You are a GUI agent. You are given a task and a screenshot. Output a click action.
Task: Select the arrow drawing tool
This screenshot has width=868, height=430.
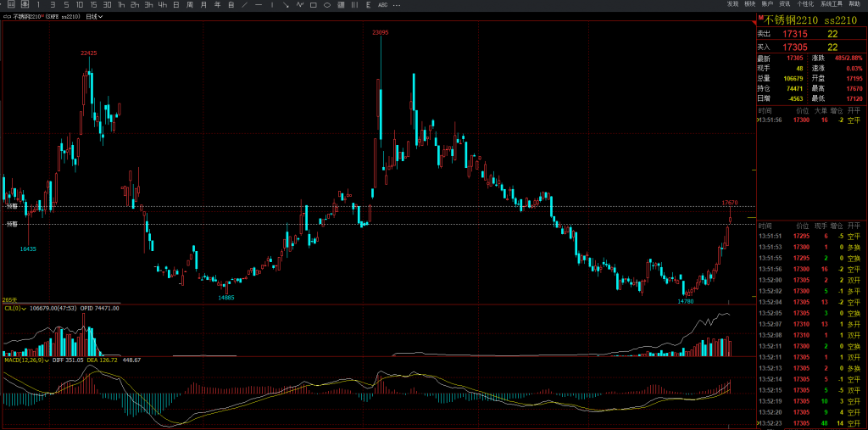click(x=286, y=5)
